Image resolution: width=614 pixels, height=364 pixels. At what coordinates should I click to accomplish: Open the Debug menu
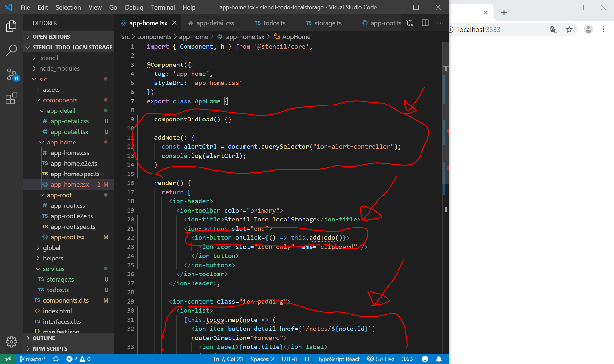[134, 7]
